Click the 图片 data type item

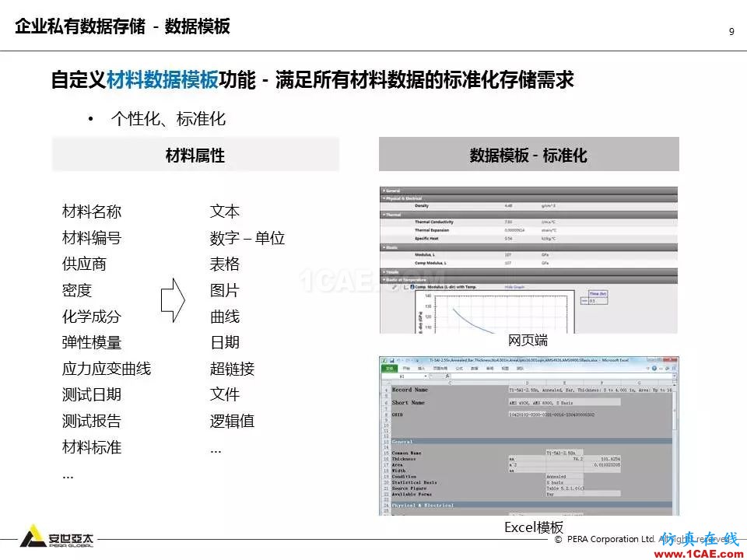pos(225,290)
